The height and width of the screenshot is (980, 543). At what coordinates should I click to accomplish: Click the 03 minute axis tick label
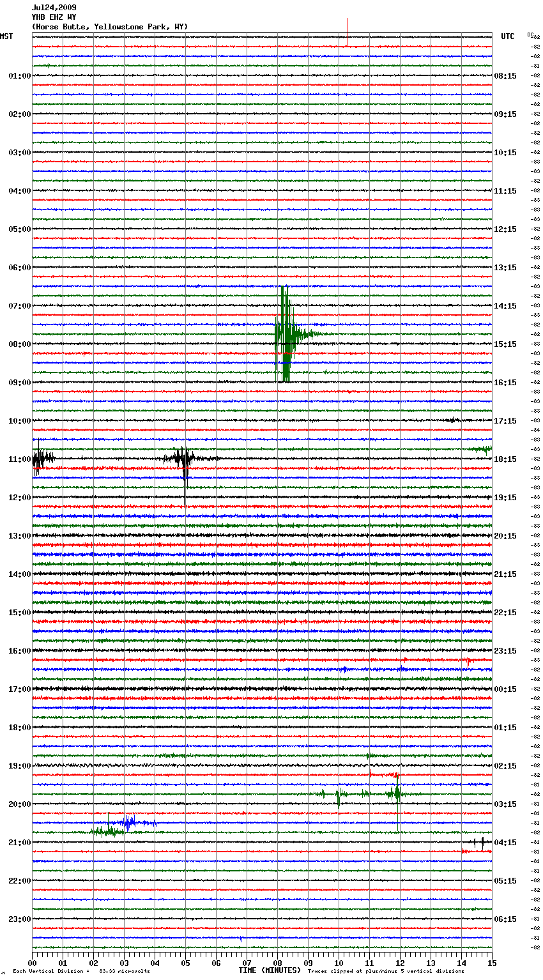[124, 963]
